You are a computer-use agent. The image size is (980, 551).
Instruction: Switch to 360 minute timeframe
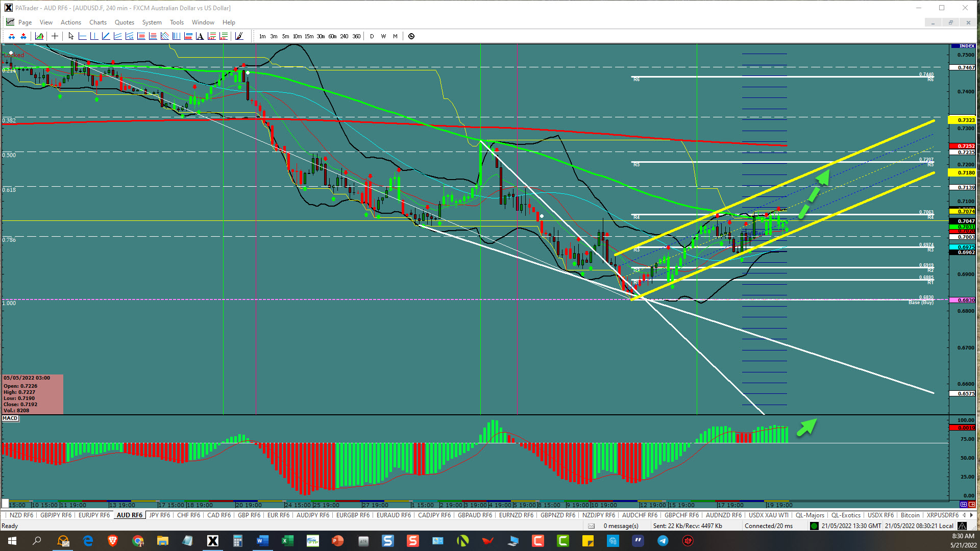point(356,36)
